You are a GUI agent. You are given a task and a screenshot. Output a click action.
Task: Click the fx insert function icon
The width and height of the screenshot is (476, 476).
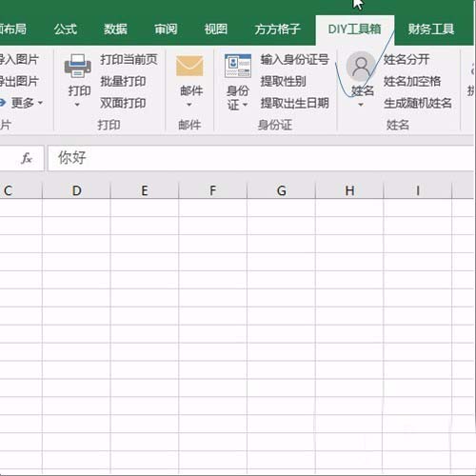(x=27, y=158)
